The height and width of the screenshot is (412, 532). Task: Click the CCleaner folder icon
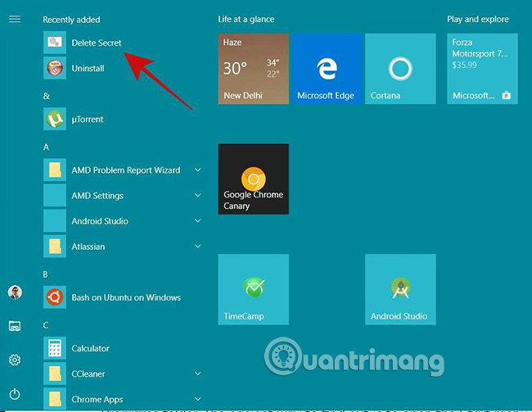(x=55, y=374)
